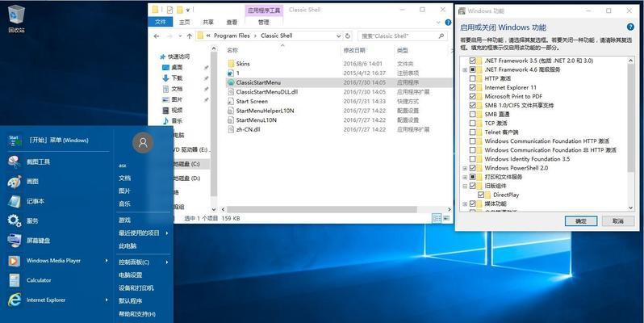
Task: Uncheck .NET Framework 3.5 checkbox
Action: 472,61
